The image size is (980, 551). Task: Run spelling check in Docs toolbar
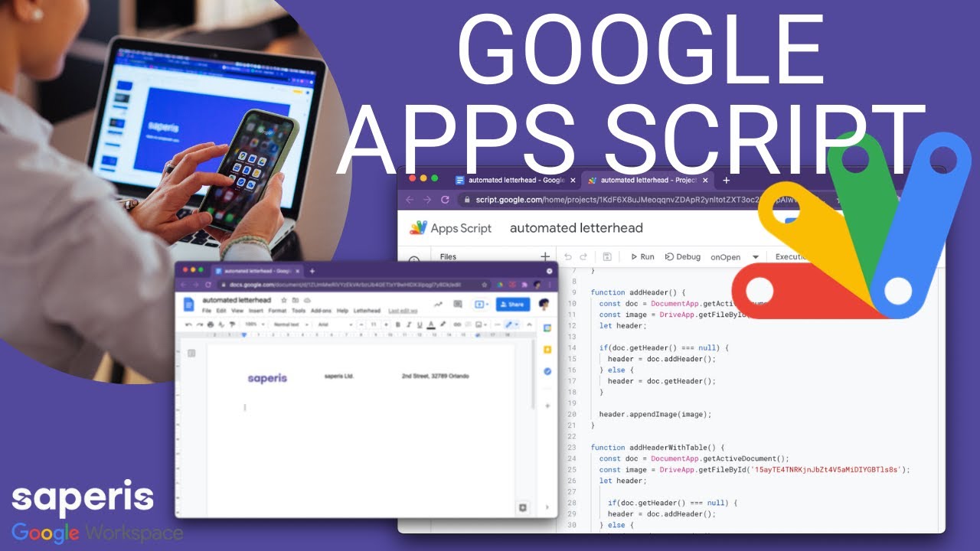221,324
